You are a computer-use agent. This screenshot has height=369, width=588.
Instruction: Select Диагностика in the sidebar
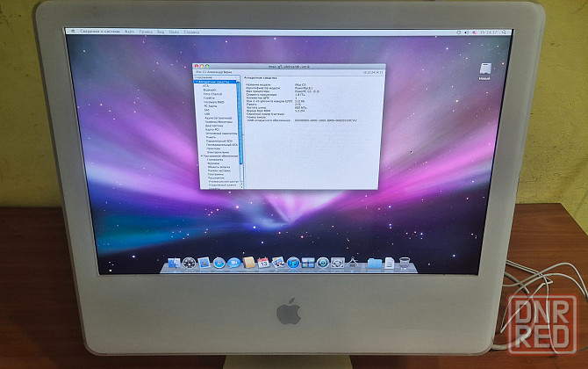214,126
